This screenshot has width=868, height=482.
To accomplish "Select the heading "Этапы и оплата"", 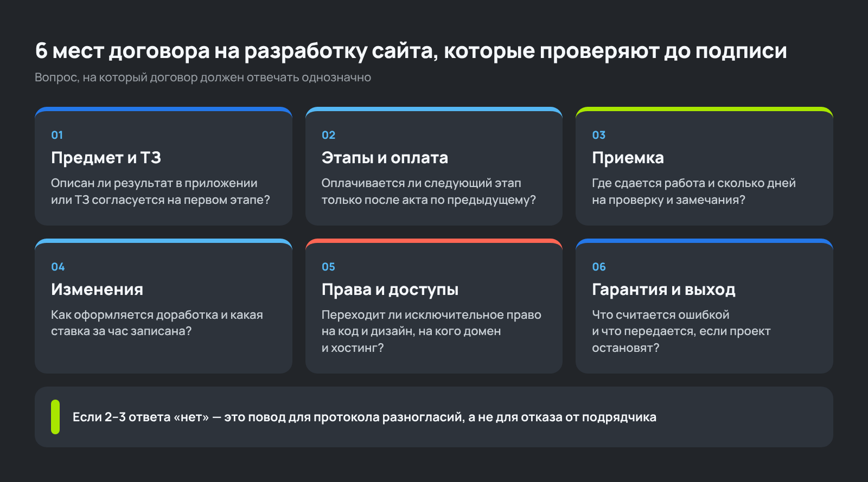I will pyautogui.click(x=385, y=158).
